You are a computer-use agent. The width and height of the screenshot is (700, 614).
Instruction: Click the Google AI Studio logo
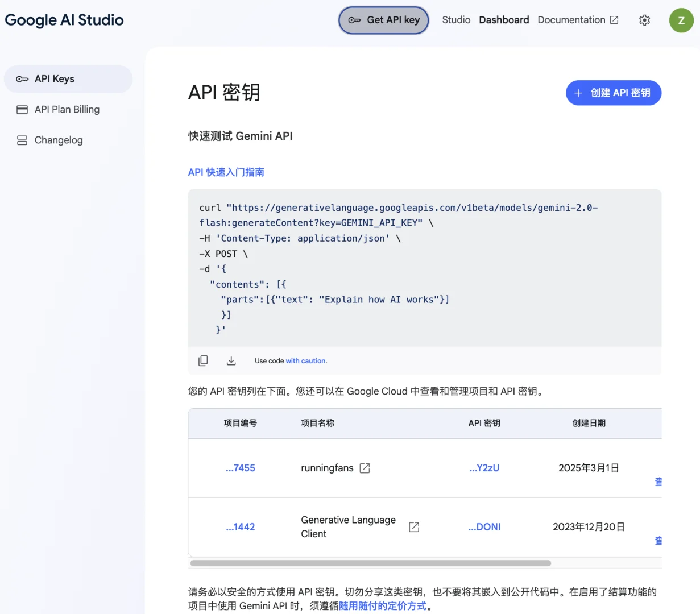[64, 20]
